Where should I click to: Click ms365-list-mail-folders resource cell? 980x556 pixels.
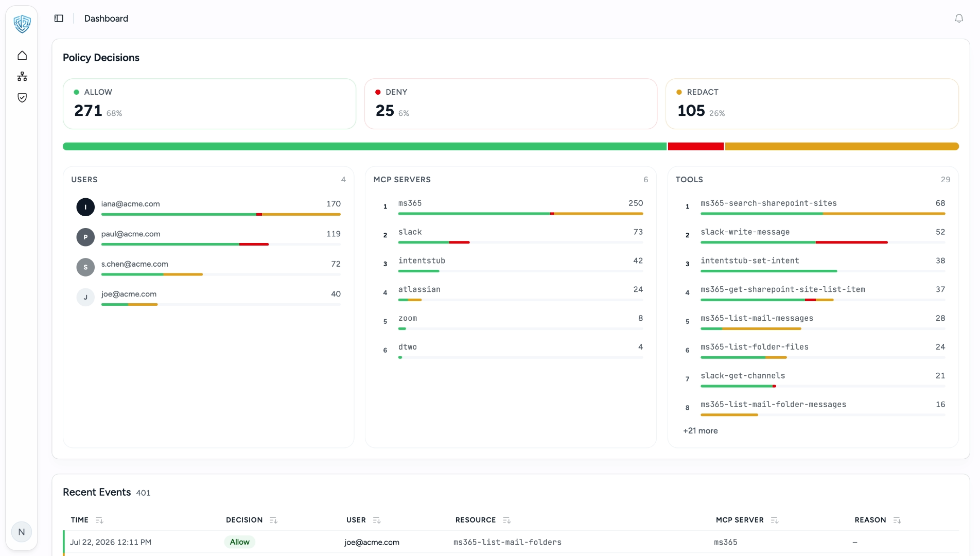[x=507, y=542]
